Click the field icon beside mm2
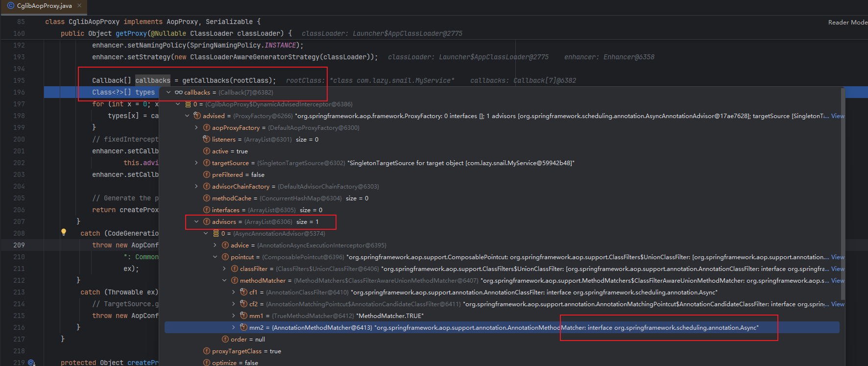The image size is (868, 366). coord(244,327)
